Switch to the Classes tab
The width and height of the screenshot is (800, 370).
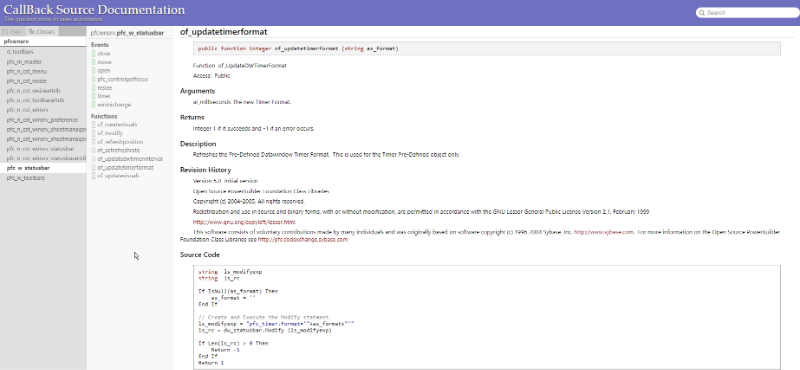pos(42,32)
